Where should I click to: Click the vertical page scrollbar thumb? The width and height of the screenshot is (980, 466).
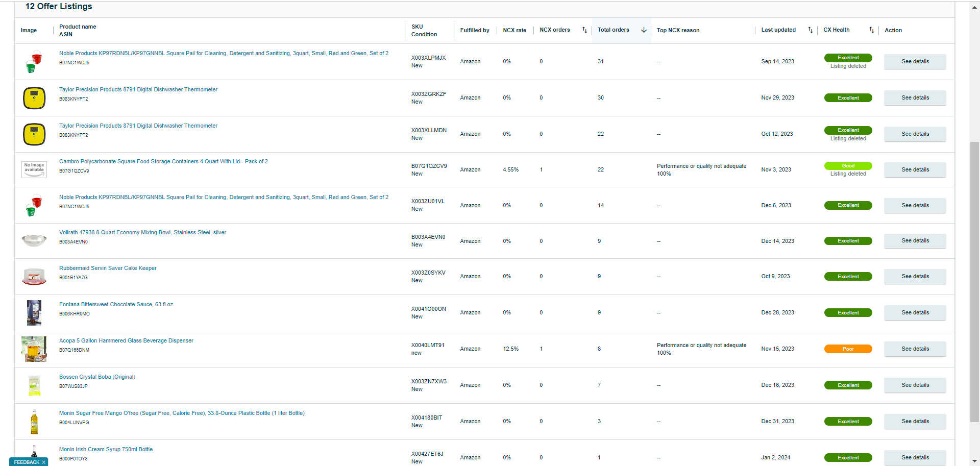point(974,282)
